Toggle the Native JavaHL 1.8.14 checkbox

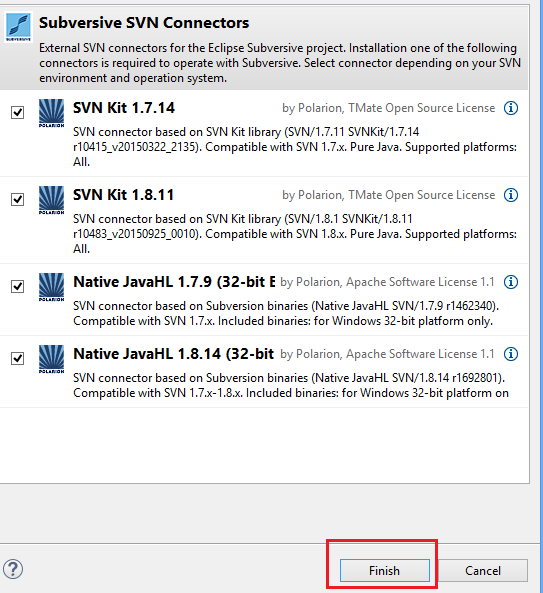click(x=17, y=358)
